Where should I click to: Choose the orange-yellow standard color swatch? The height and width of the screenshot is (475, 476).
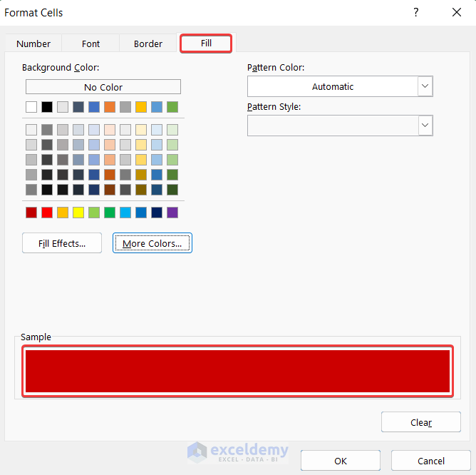[63, 213]
